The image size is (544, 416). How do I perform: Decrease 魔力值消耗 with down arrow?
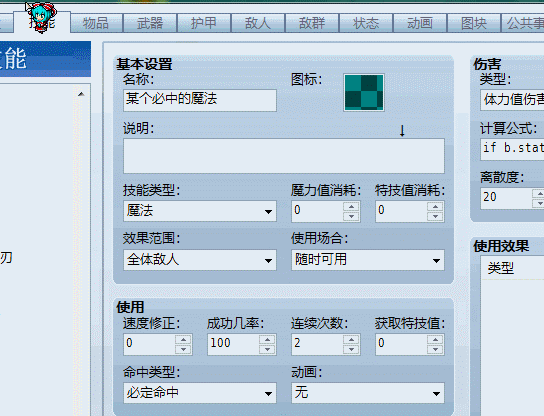pos(351,216)
